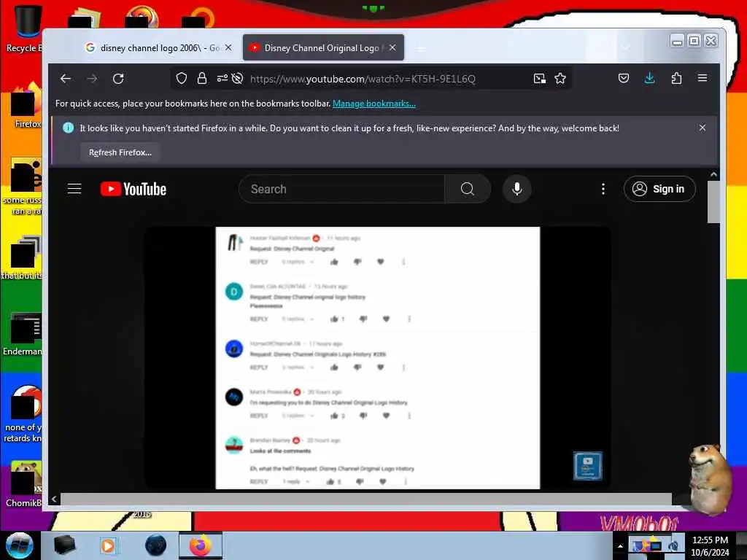Select the Enderman desktop icon
This screenshot has width=747, height=560.
tap(23, 334)
